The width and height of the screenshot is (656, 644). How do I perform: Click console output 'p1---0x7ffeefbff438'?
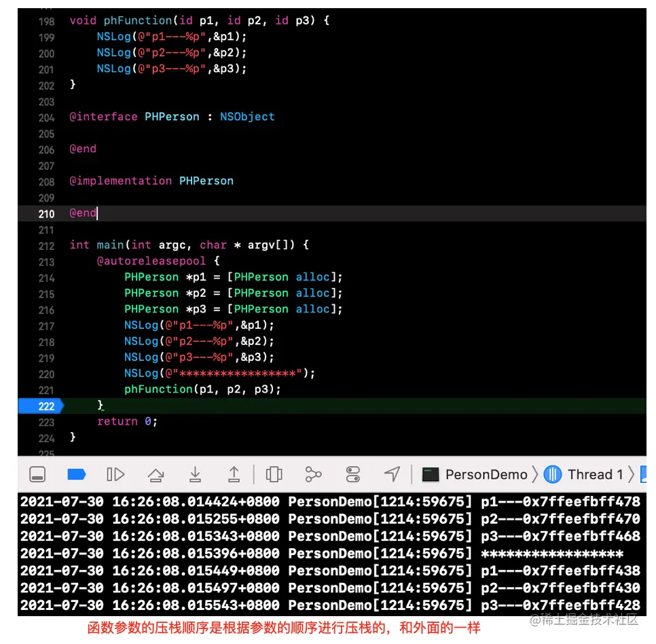tap(561, 571)
